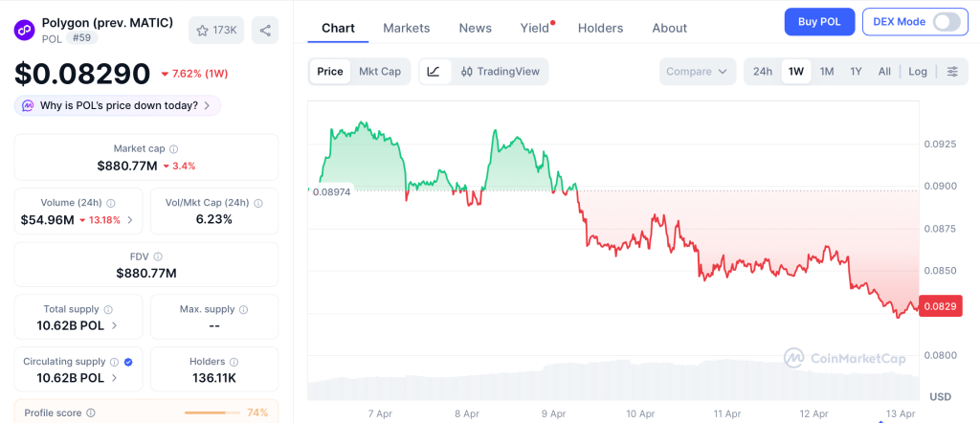This screenshot has width=980, height=423.
Task: Click the Polygon POL logo icon
Action: point(25,30)
